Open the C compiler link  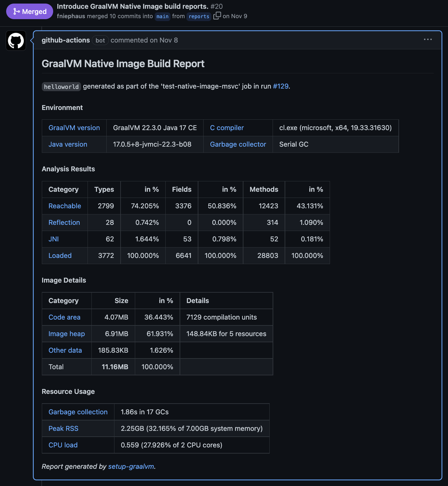[x=227, y=128]
